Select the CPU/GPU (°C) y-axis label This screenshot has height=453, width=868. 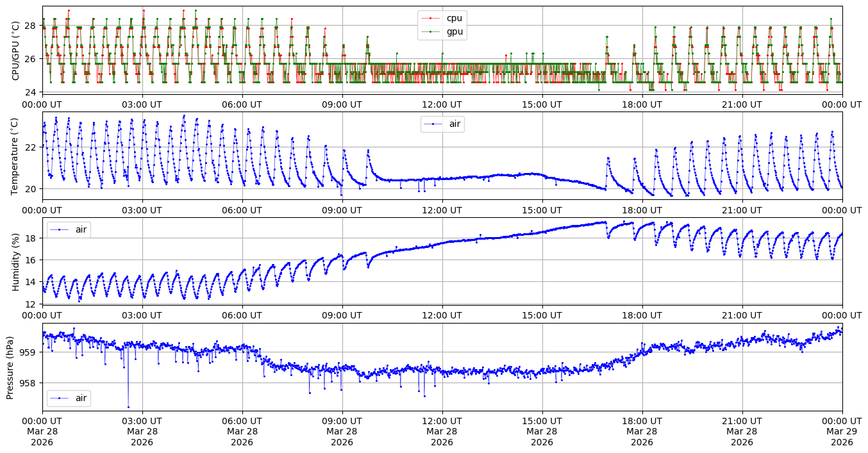(x=16, y=50)
